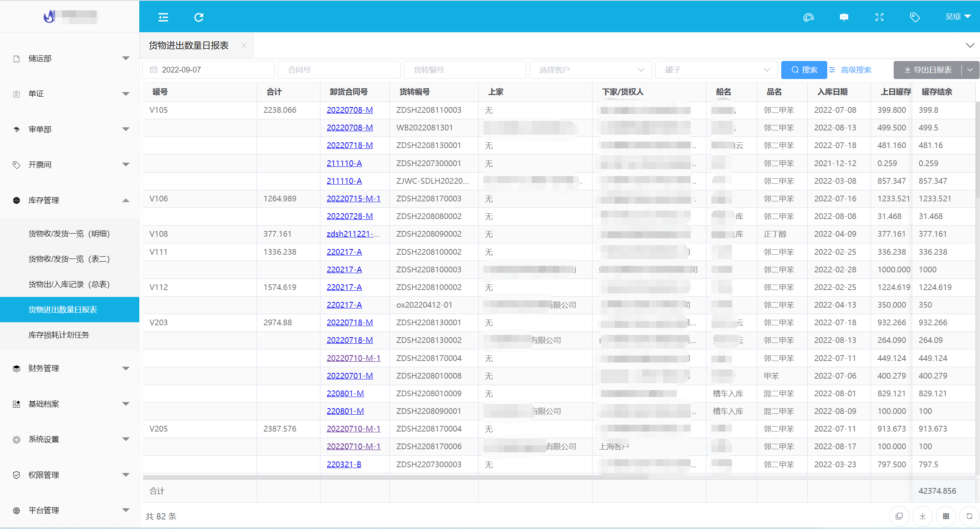Click the 储运部 document icon

[x=16, y=59]
